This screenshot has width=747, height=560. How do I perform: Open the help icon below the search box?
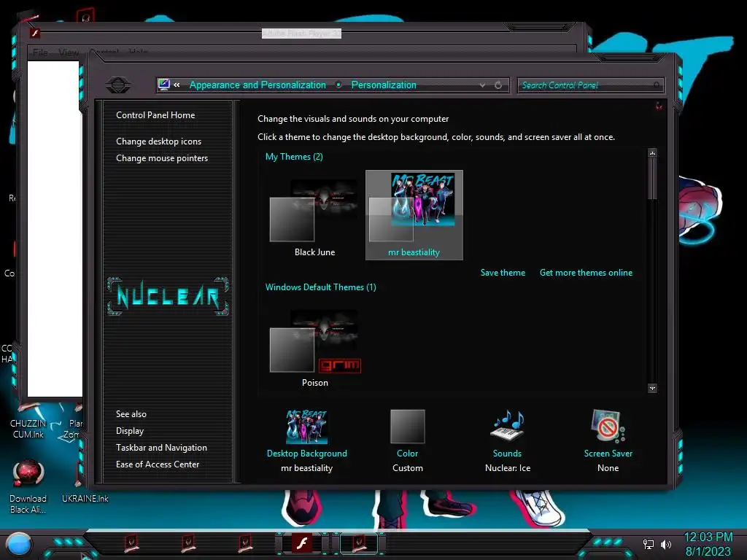659,106
